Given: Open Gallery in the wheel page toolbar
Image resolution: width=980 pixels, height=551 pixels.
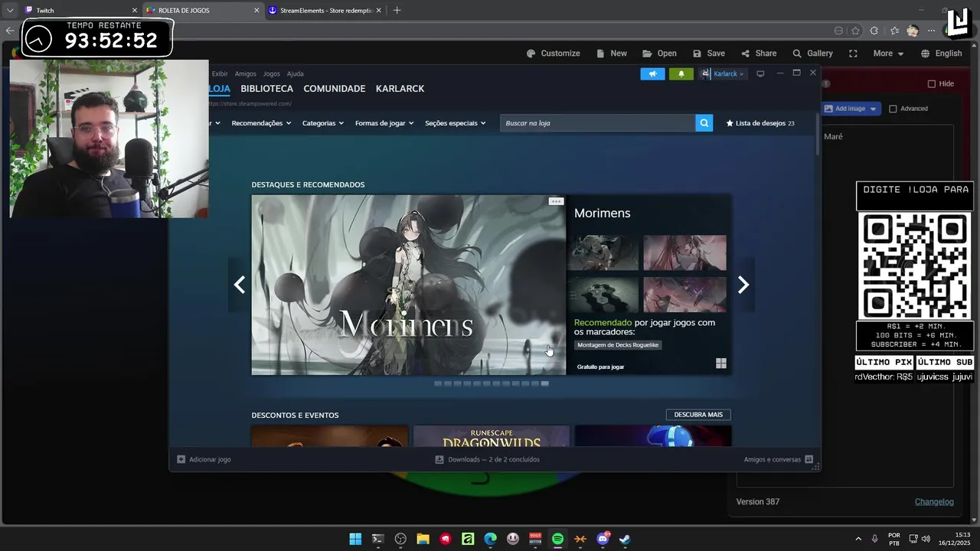Looking at the screenshot, I should pyautogui.click(x=812, y=54).
